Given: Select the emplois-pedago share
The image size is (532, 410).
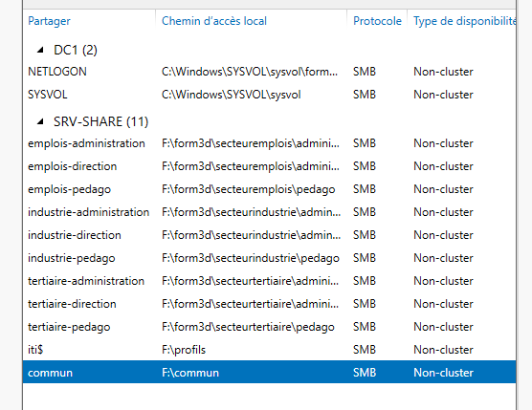Looking at the screenshot, I should [x=270, y=189].
